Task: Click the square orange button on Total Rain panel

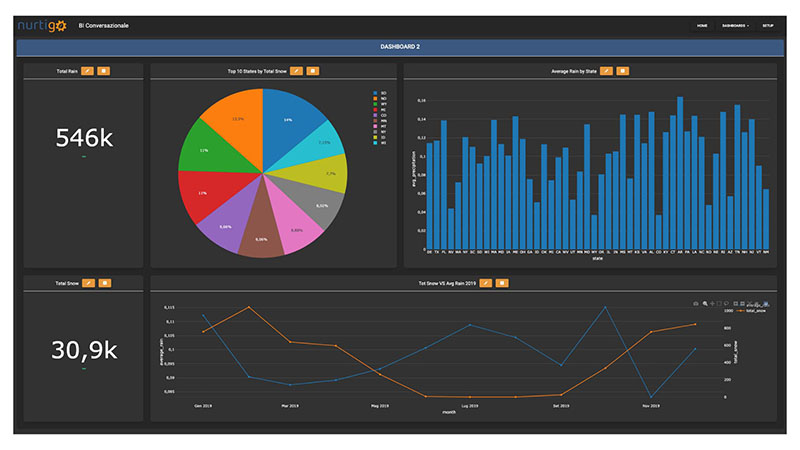Action: (104, 71)
